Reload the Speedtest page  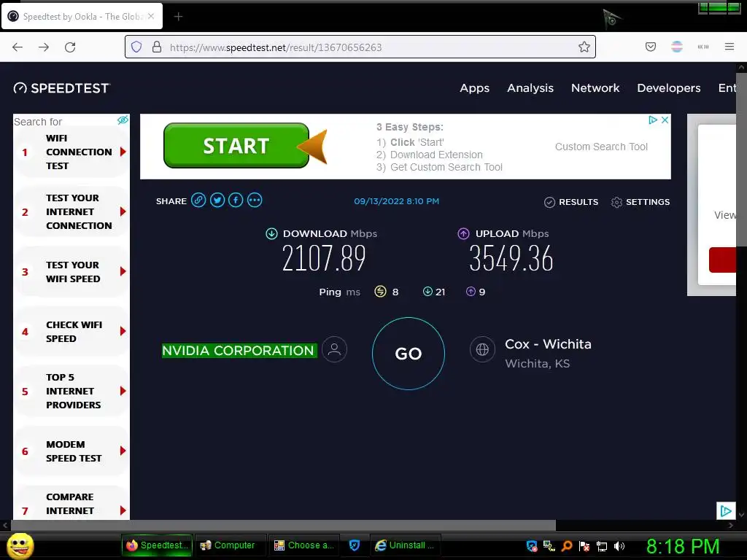(x=70, y=47)
